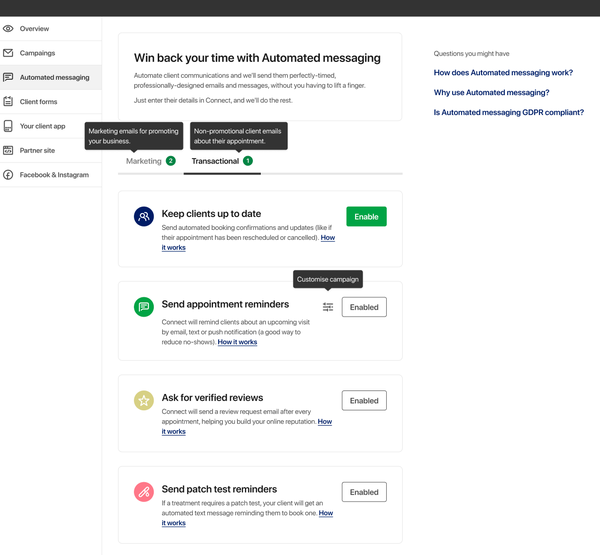
Task: Click the Campaigns envelope icon
Action: tap(9, 53)
